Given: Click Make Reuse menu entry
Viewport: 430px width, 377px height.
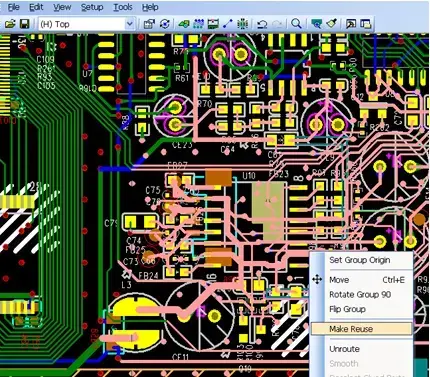Looking at the screenshot, I should point(362,329).
